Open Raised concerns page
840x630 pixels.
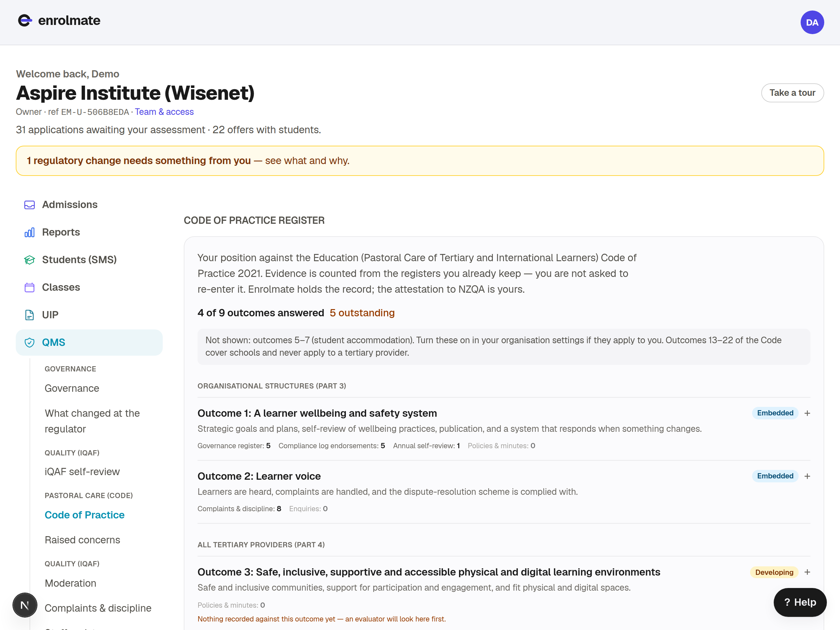(82, 540)
